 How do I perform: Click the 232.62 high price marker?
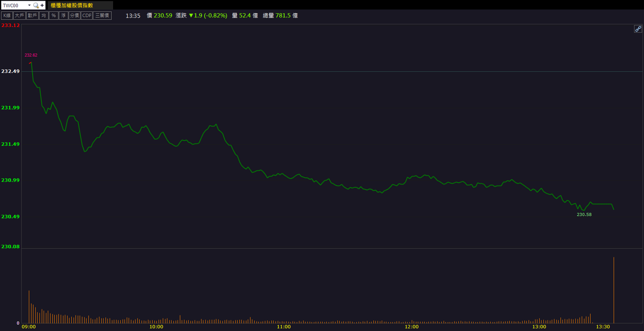click(31, 55)
